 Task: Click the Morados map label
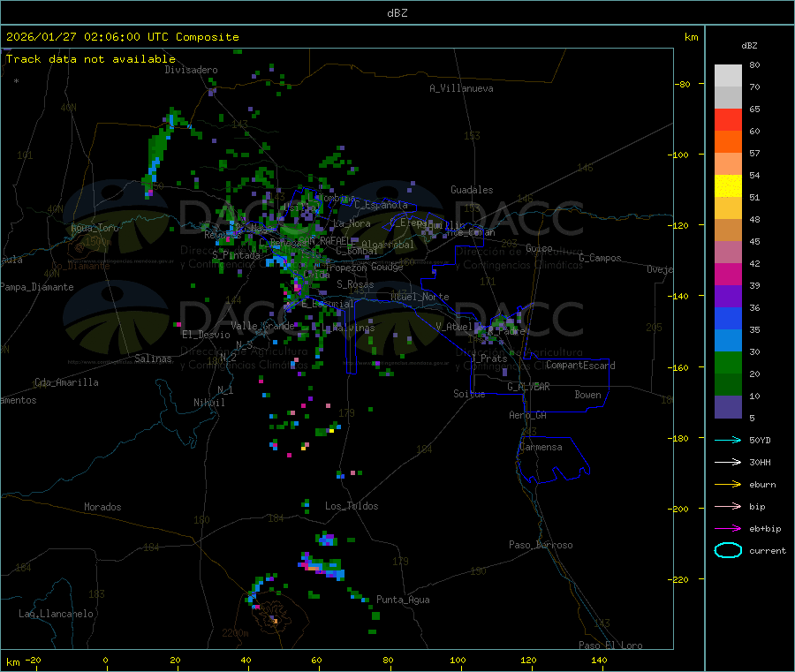(x=102, y=507)
